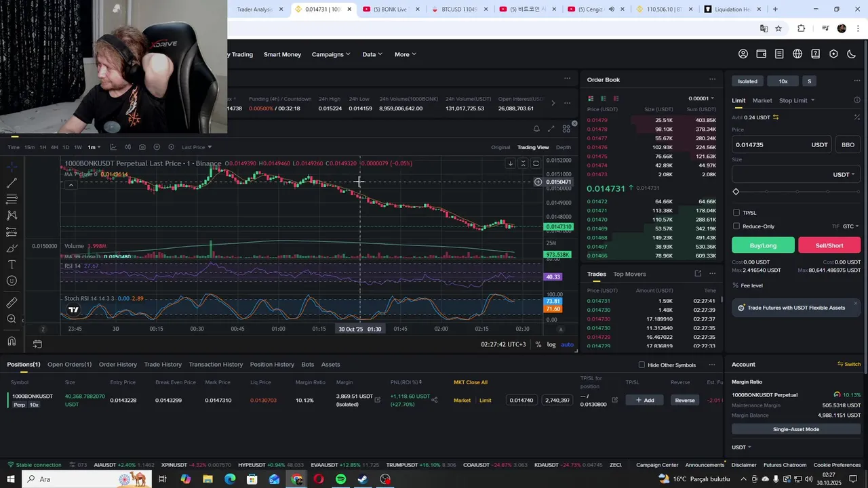Open the forecasting and measurement tools
The image size is (868, 488).
click(x=12, y=232)
